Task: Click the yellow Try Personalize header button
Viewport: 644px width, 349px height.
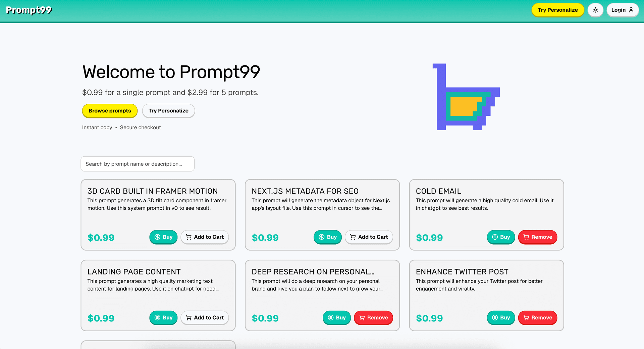Action: [557, 10]
